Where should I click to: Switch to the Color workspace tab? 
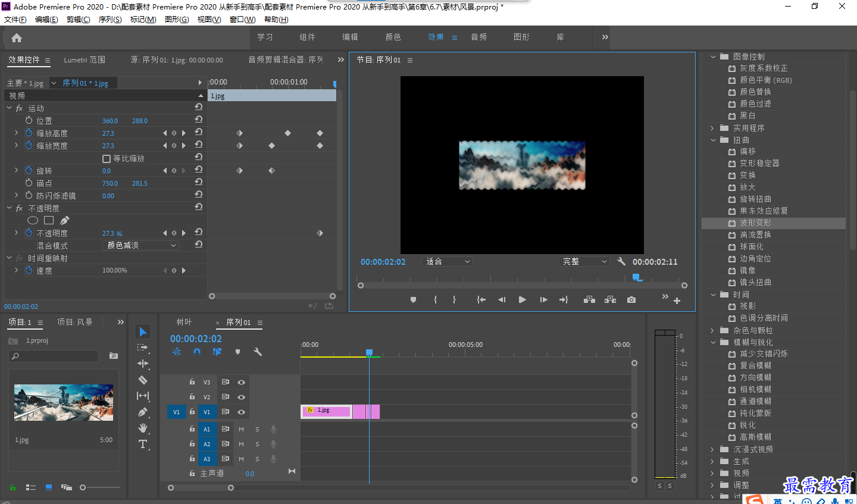click(x=393, y=37)
